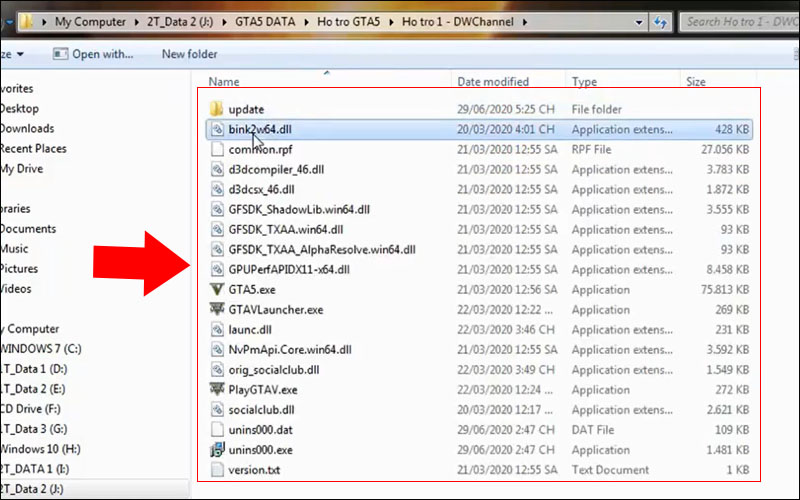The width and height of the screenshot is (800, 500).
Task: Click the New folder button
Action: click(x=189, y=54)
